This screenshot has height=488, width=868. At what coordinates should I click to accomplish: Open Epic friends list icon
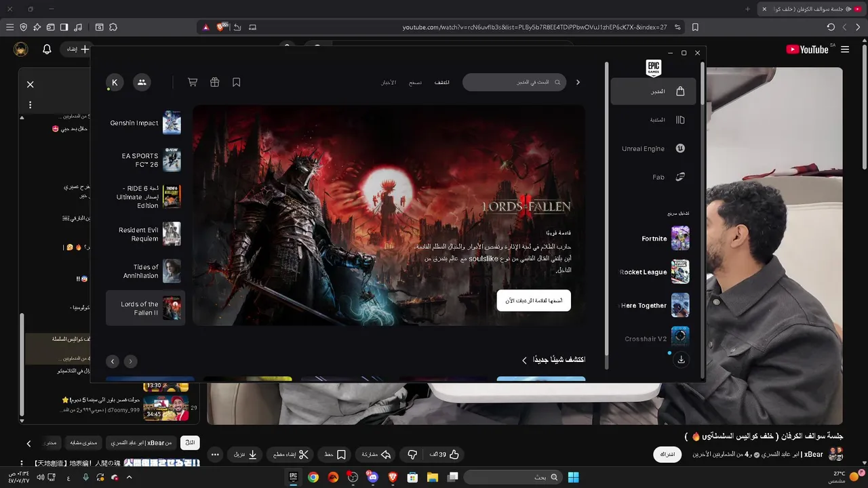pos(142,82)
